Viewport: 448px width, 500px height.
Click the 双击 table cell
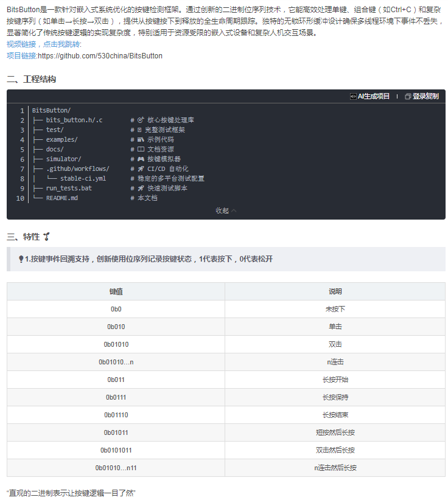335,344
